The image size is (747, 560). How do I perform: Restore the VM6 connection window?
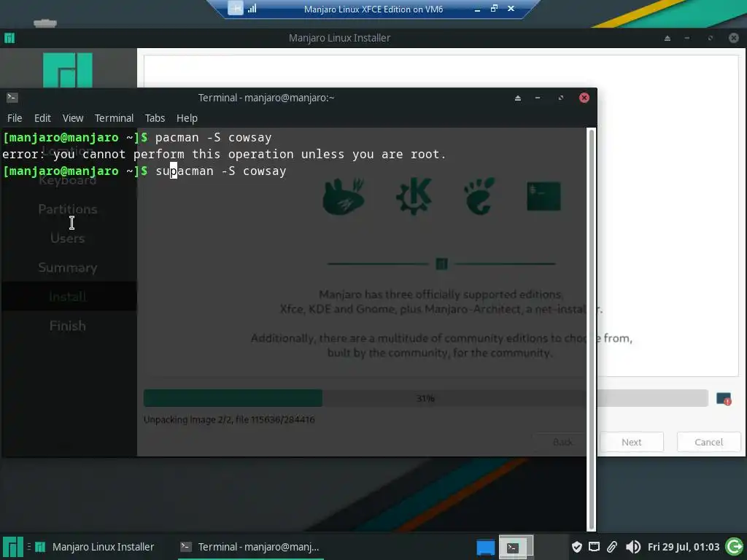(494, 9)
